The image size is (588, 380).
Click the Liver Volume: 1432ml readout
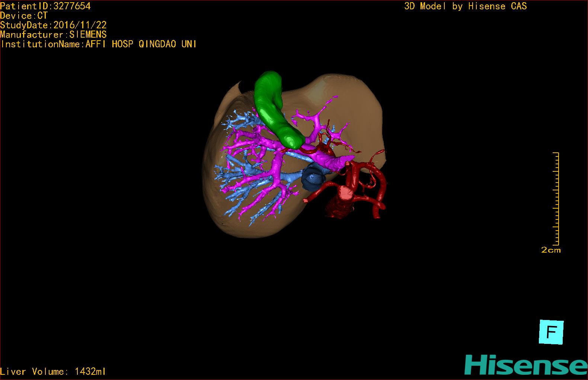pos(53,371)
